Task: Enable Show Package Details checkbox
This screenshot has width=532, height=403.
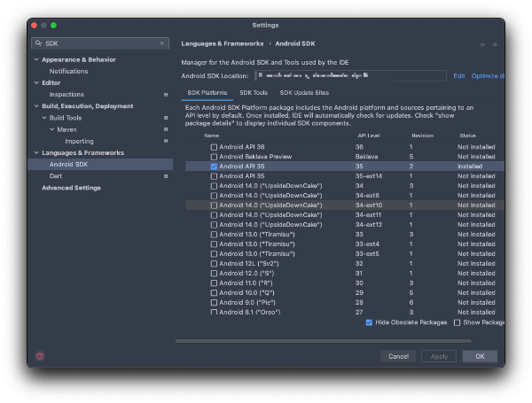Action: [457, 322]
